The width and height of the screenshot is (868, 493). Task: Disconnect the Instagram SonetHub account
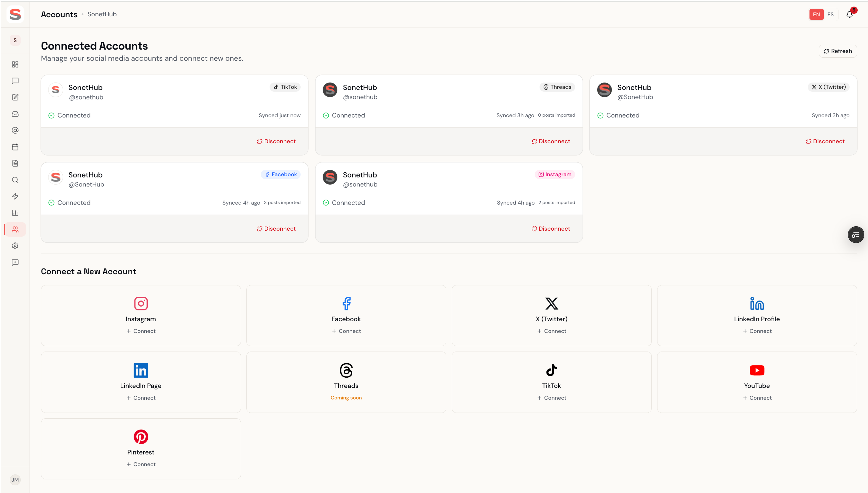click(551, 229)
